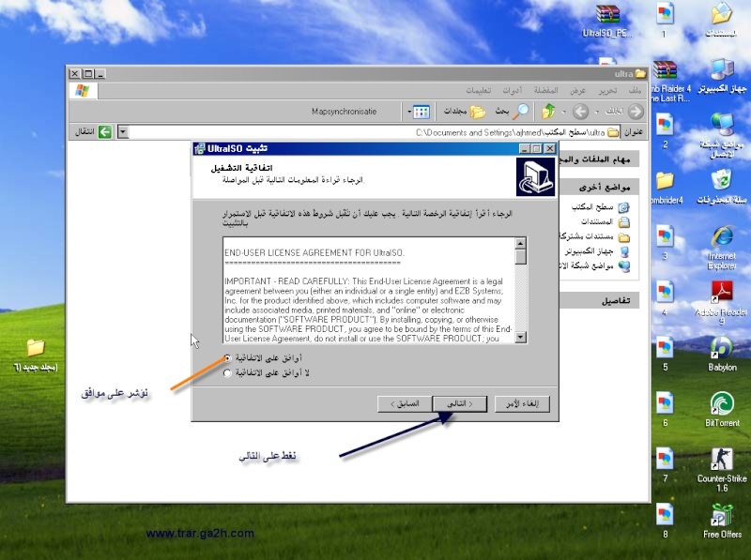The width and height of the screenshot is (751, 560).
Task: Toggle the مجلدات folders pane button
Action: pyautogui.click(x=465, y=112)
